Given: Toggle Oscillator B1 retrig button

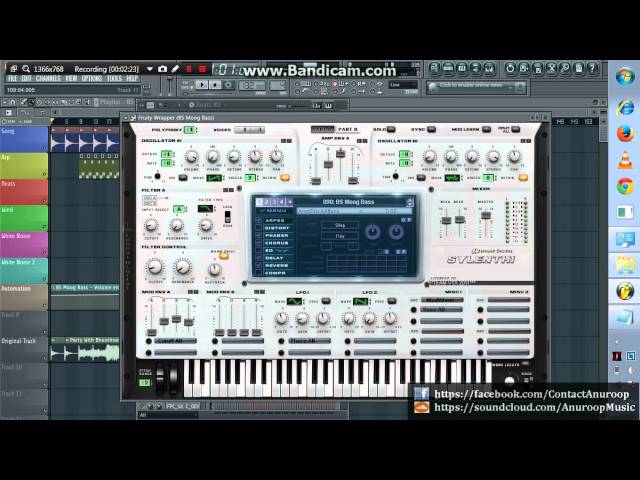Looking at the screenshot, I should tap(523, 178).
